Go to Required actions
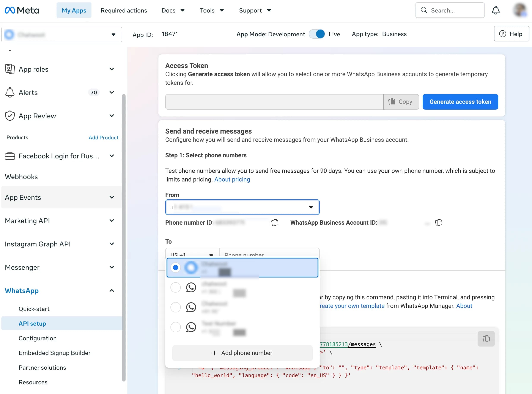This screenshot has height=394, width=532. [x=124, y=10]
